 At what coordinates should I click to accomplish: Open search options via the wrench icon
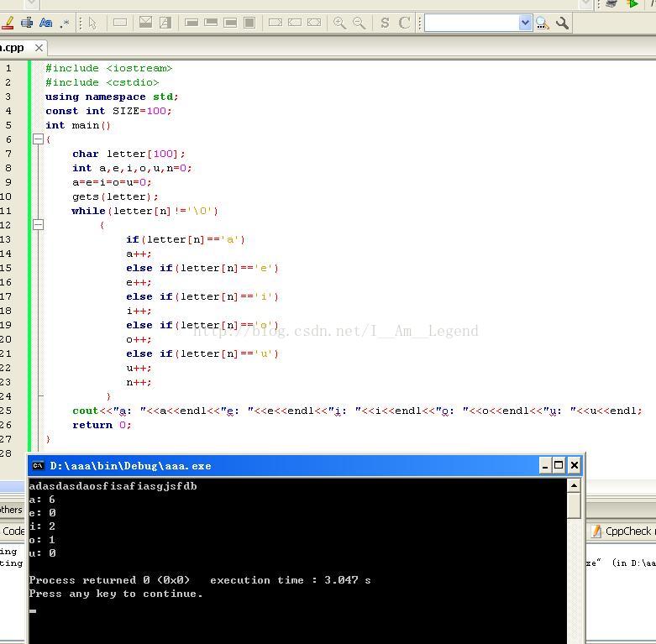(x=562, y=23)
